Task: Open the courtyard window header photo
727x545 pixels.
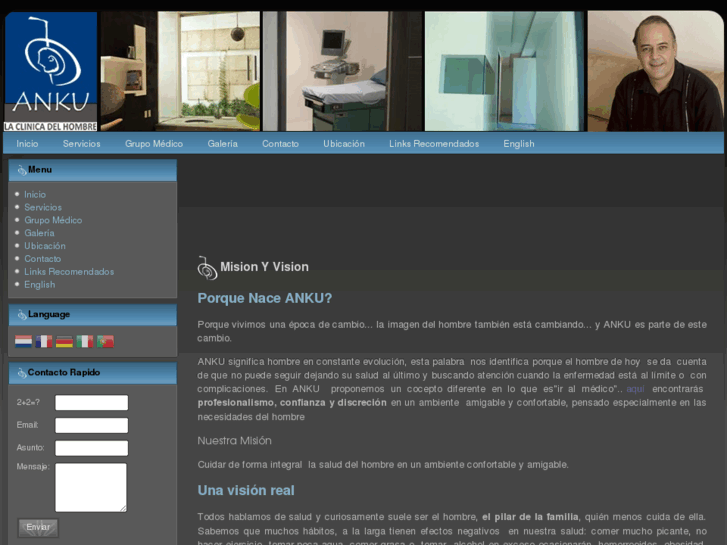Action: pyautogui.click(x=180, y=71)
